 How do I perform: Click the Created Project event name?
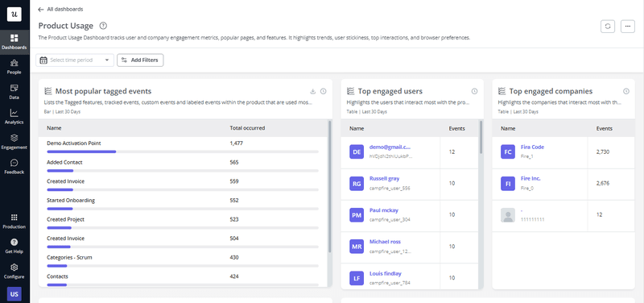(66, 219)
